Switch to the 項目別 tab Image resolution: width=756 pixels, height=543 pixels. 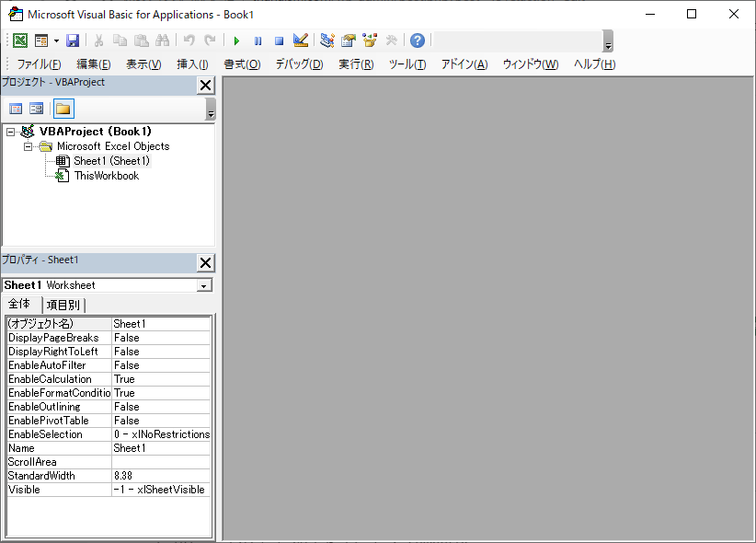(63, 305)
